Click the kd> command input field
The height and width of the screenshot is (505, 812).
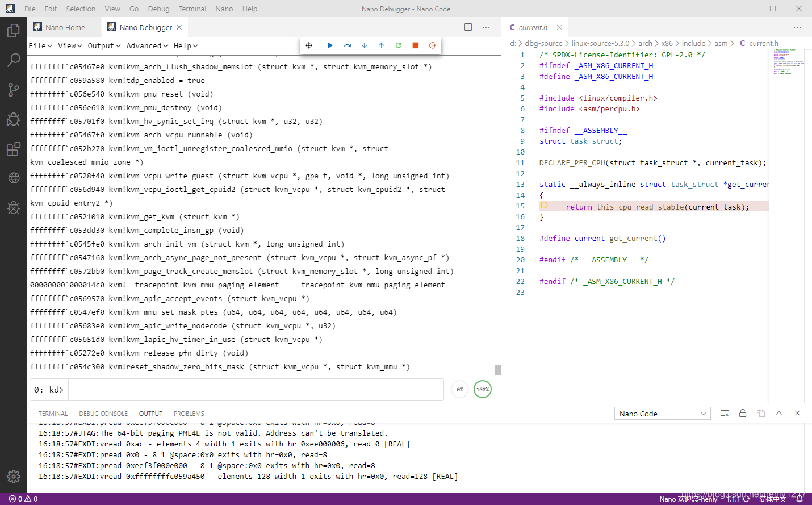tap(256, 390)
